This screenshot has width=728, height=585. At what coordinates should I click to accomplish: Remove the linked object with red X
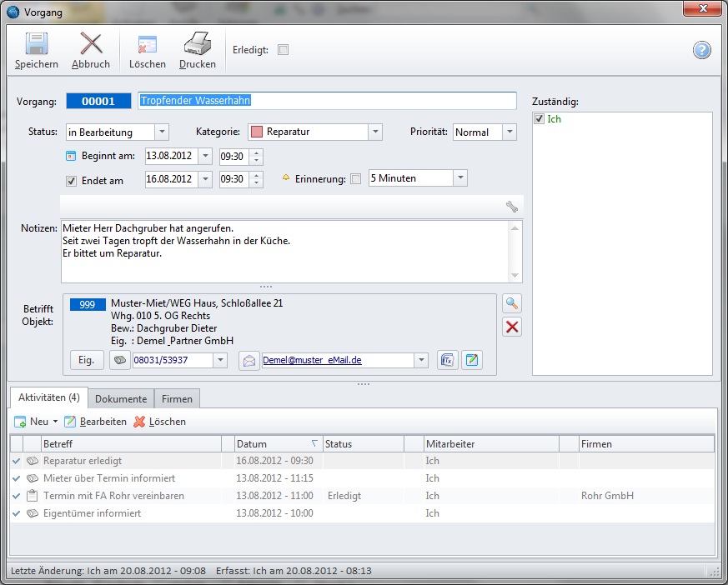512,327
